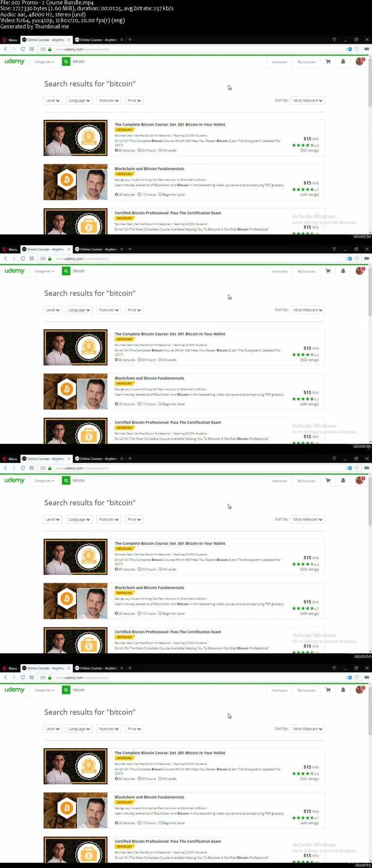Screen dimensions: 372x868
Task: Click the heart bookmark icon in the third frame's address bar
Action: pyautogui.click(x=357, y=468)
